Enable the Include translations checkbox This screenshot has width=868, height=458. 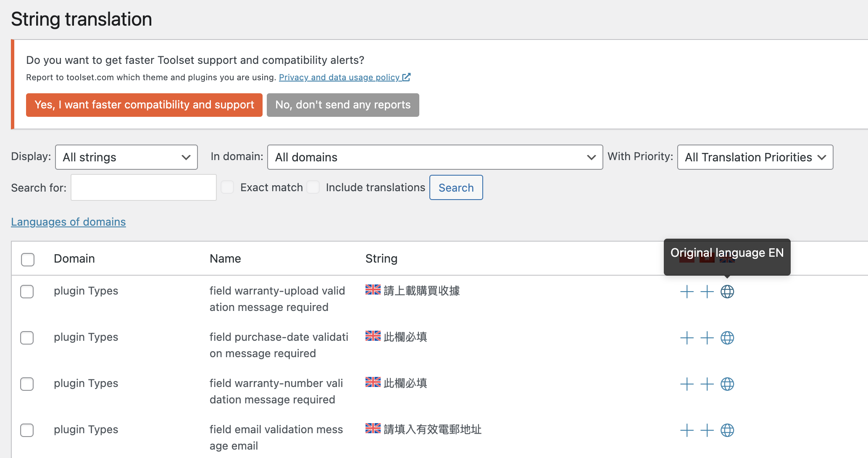pyautogui.click(x=313, y=187)
